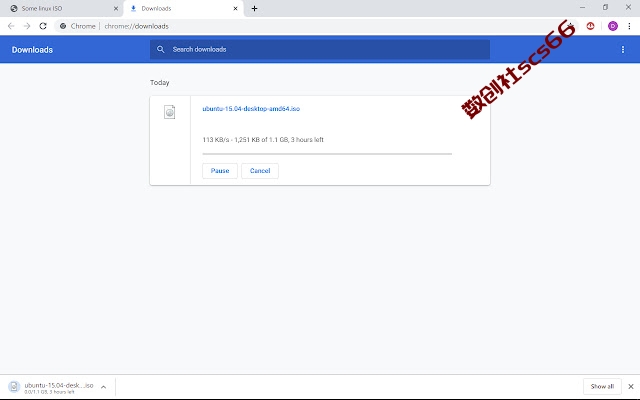
Task: Open the red extension icon in toolbar
Action: (590, 26)
